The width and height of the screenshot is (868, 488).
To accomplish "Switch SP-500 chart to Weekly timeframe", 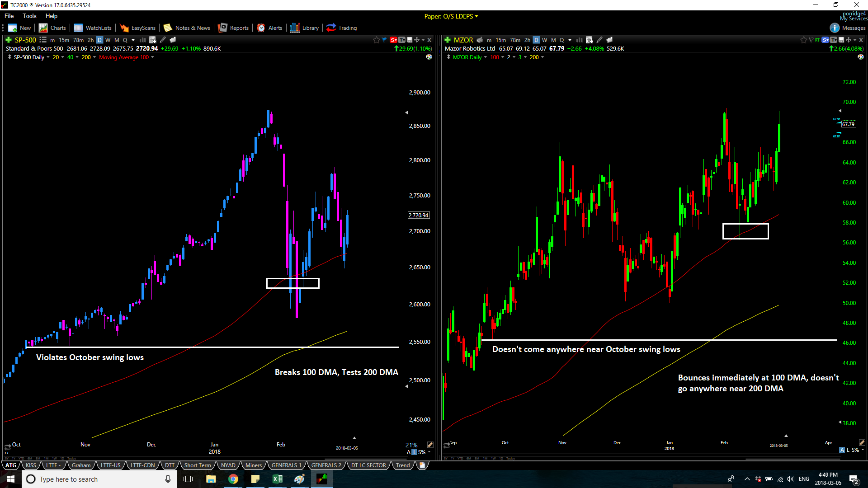I will (108, 40).
